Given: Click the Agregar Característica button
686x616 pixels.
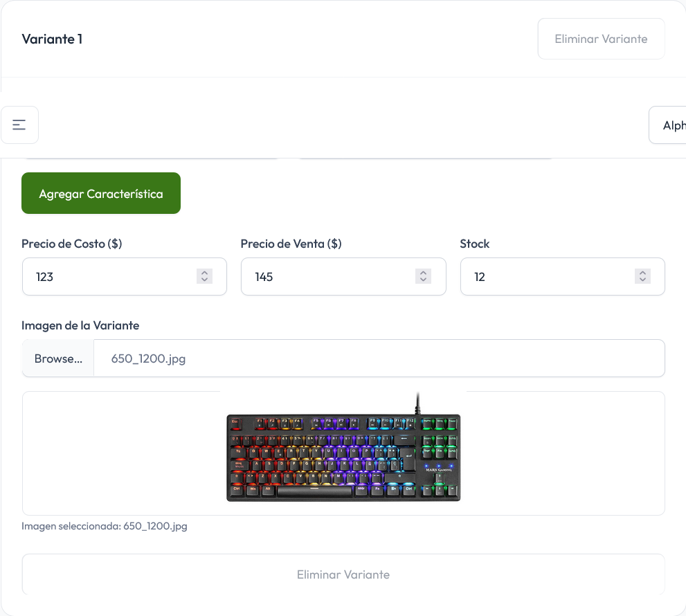Looking at the screenshot, I should tap(101, 193).
